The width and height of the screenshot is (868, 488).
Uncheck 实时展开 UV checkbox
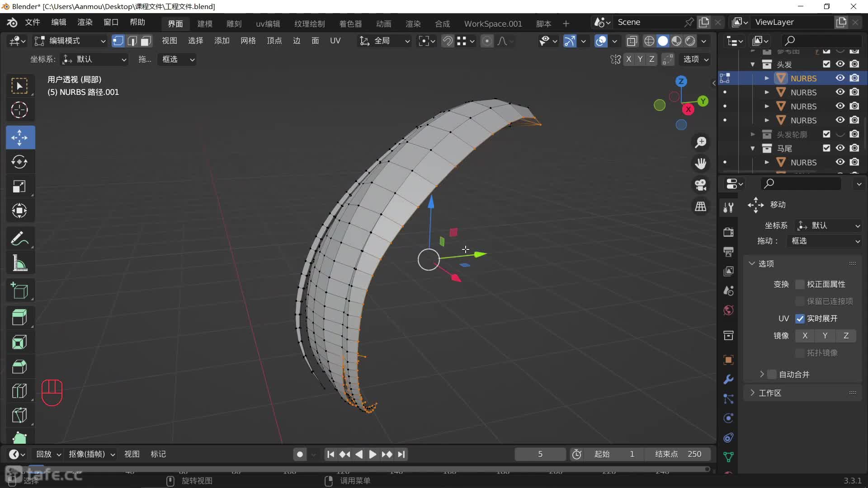pyautogui.click(x=800, y=319)
